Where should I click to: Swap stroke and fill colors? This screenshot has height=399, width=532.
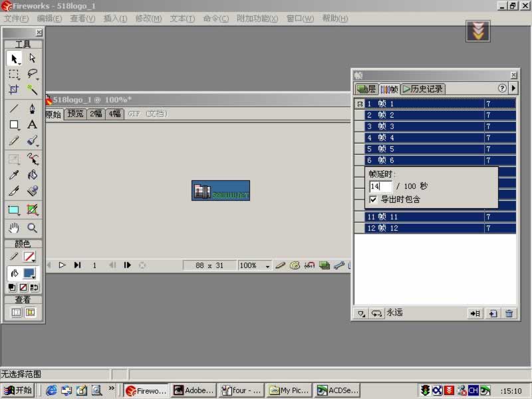click(x=35, y=287)
